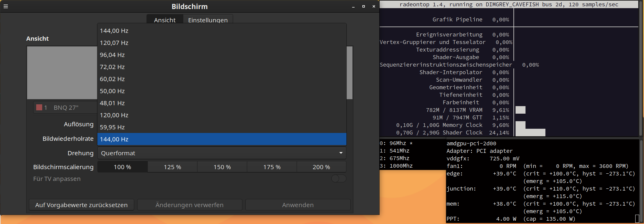Screen dimensions: 644x224
Task: Set display scaling to 150 %
Action: tap(222, 167)
